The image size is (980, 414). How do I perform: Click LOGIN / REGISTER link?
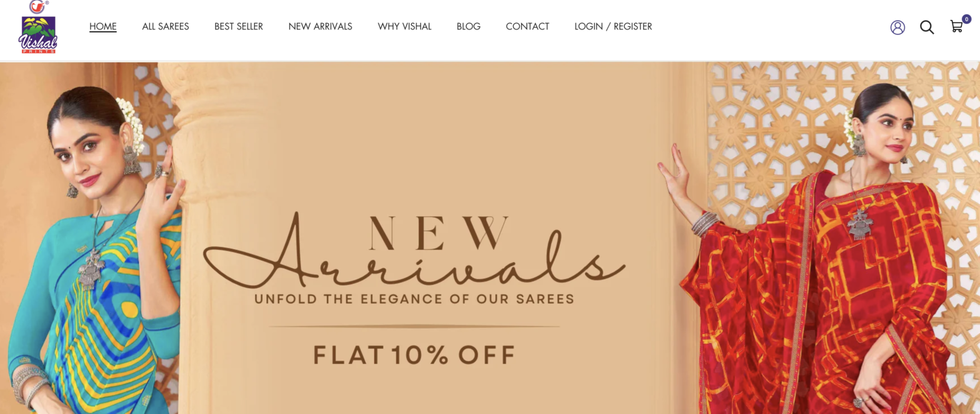coord(613,26)
